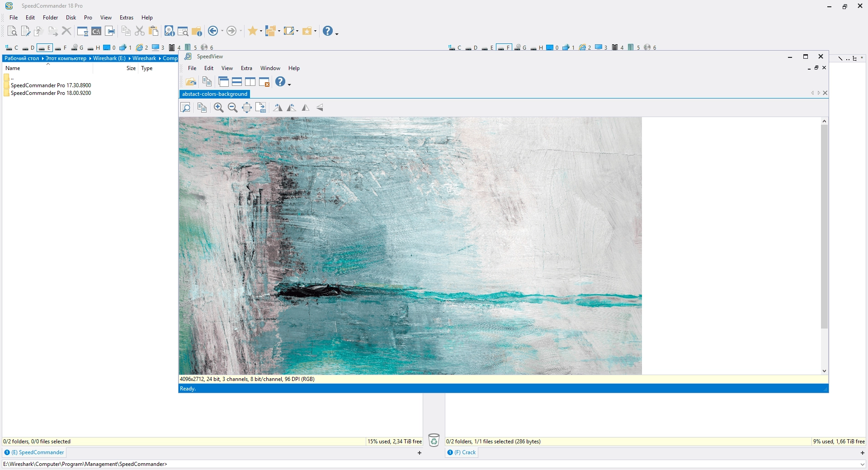
Task: Open Back button history dropdown arrow
Action: coord(222,31)
